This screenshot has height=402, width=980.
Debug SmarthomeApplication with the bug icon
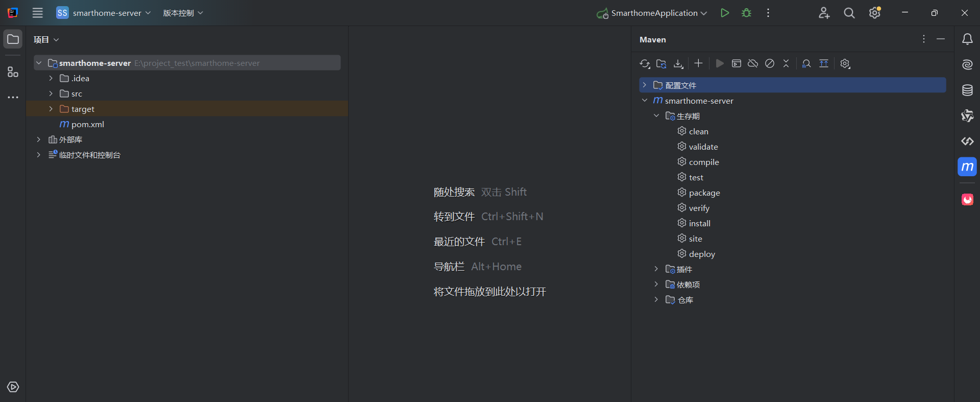click(x=746, y=13)
